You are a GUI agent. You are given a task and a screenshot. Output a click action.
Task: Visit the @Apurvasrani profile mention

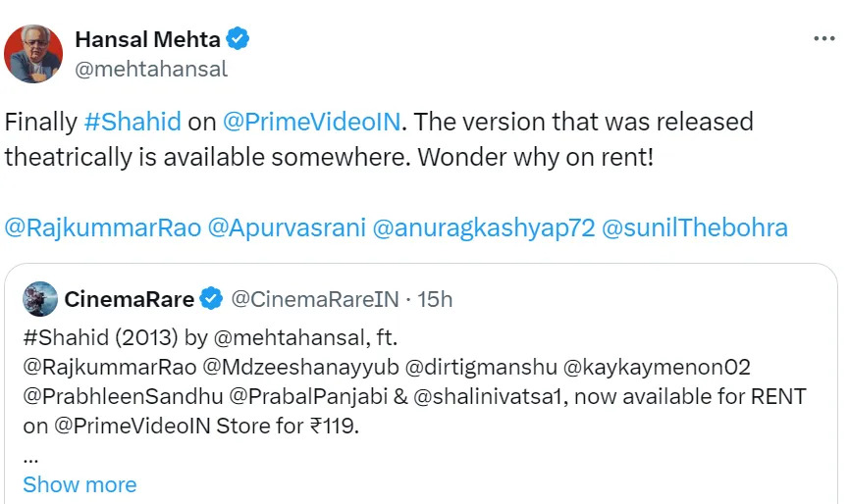tap(288, 228)
